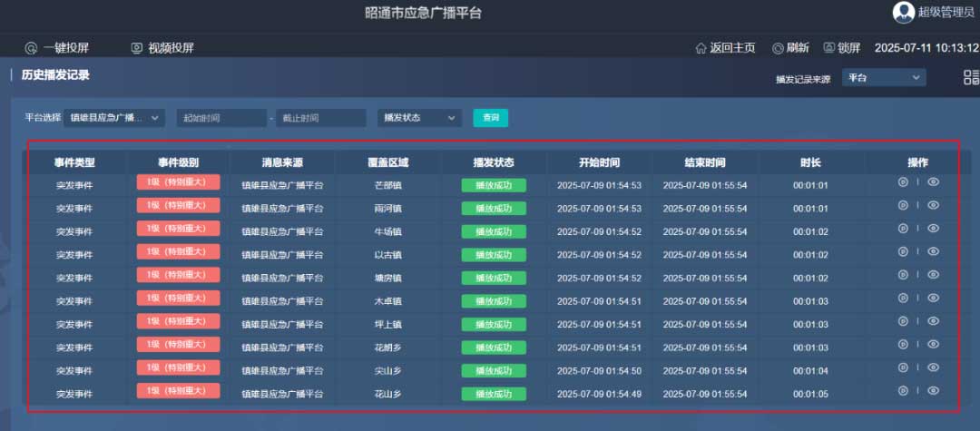Open the 播发状态 status dropdown
Viewport: 980px width, 431px height.
pyautogui.click(x=418, y=118)
